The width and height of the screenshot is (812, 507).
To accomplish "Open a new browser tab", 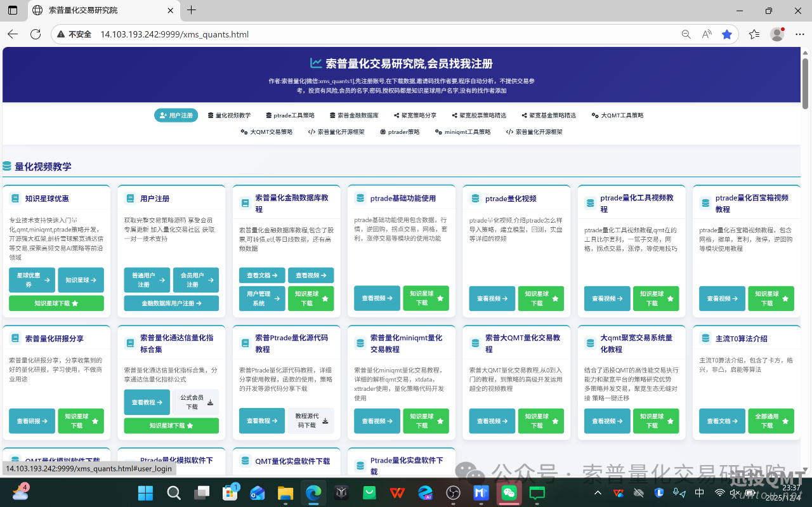I will click(x=192, y=10).
